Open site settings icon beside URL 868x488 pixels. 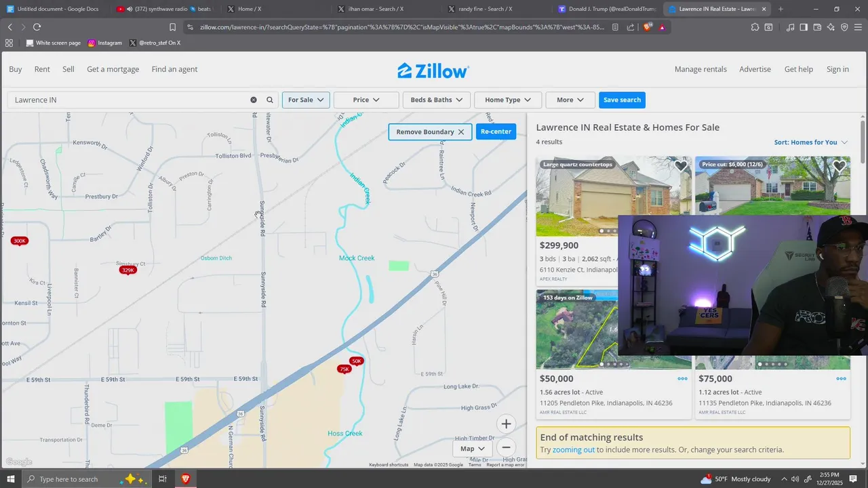point(191,27)
